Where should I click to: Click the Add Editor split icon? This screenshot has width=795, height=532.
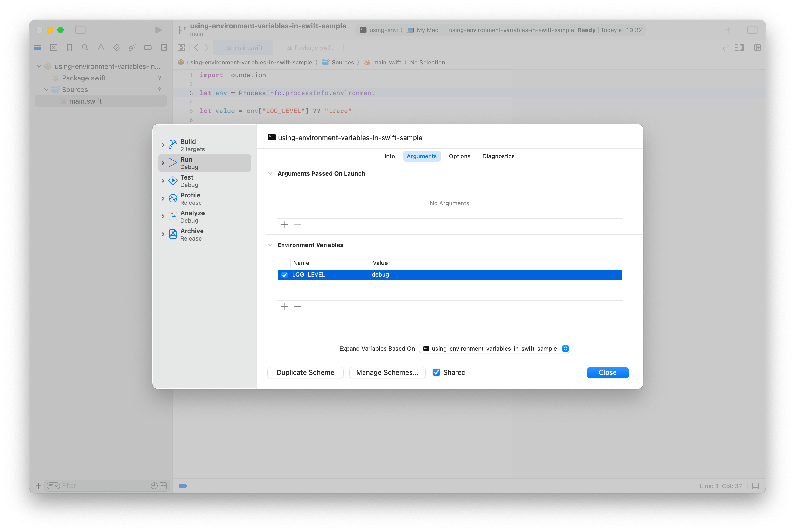pos(758,48)
